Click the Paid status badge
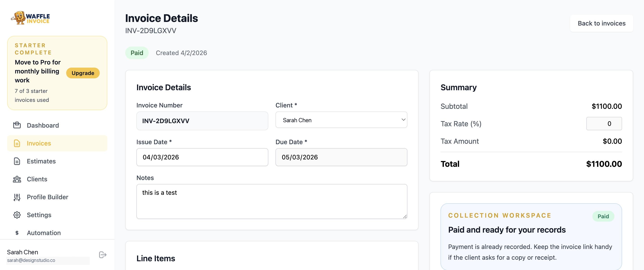The image size is (644, 270). (137, 53)
